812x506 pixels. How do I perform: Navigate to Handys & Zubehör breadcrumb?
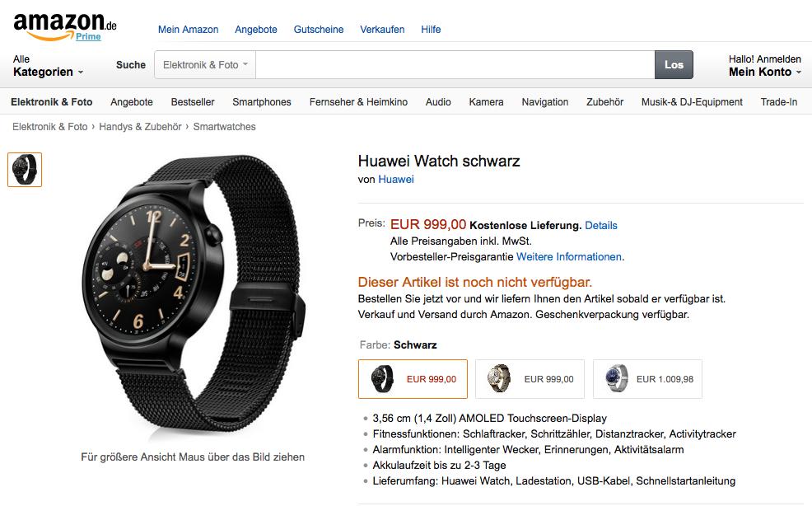[x=140, y=127]
